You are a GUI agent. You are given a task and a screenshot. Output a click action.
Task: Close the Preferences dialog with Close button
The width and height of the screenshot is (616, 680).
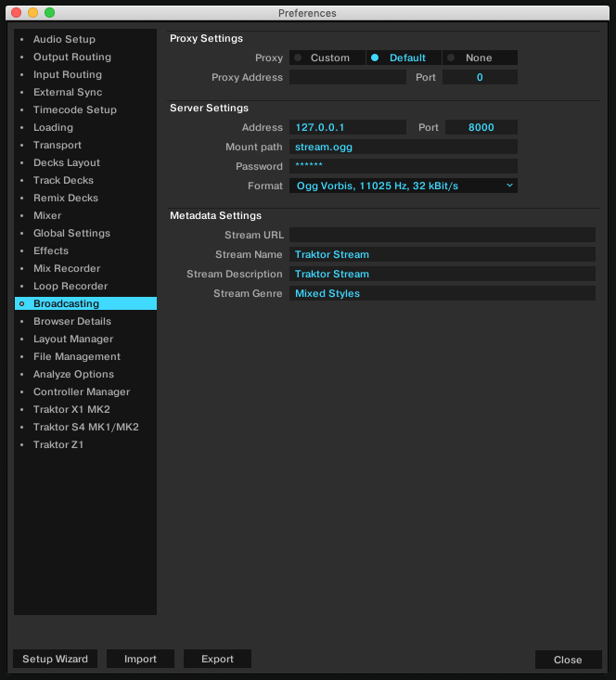569,660
